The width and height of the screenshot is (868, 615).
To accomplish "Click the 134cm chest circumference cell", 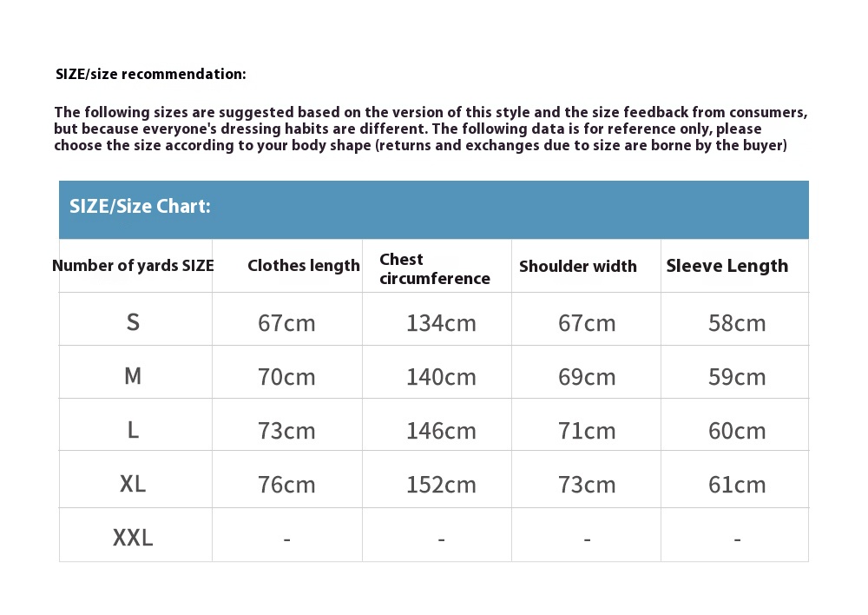I will click(441, 323).
